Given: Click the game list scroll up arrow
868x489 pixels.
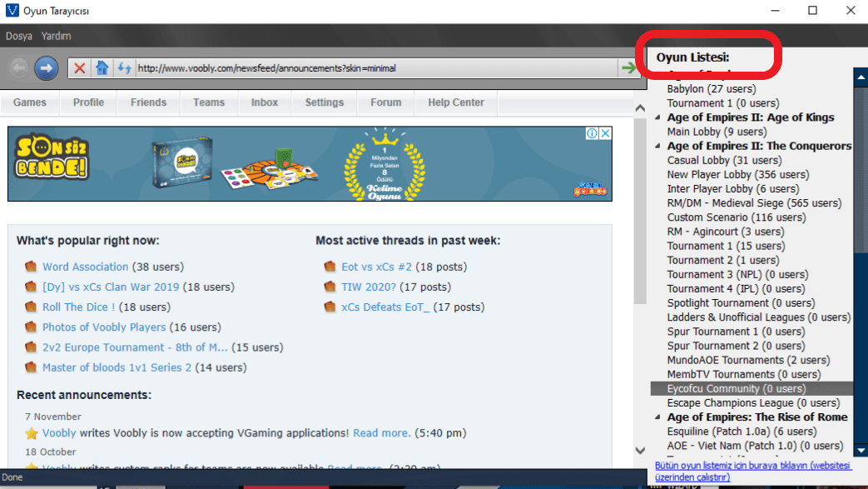Looking at the screenshot, I should pyautogui.click(x=861, y=77).
